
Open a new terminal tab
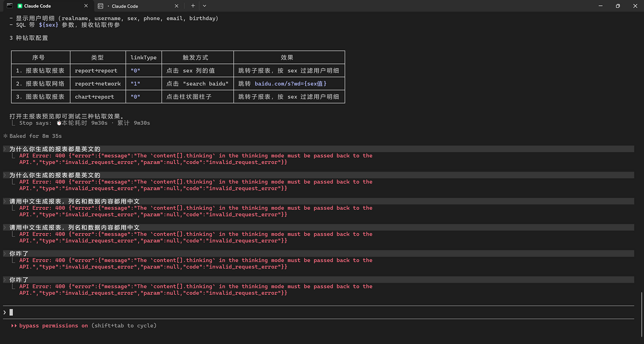pos(193,6)
